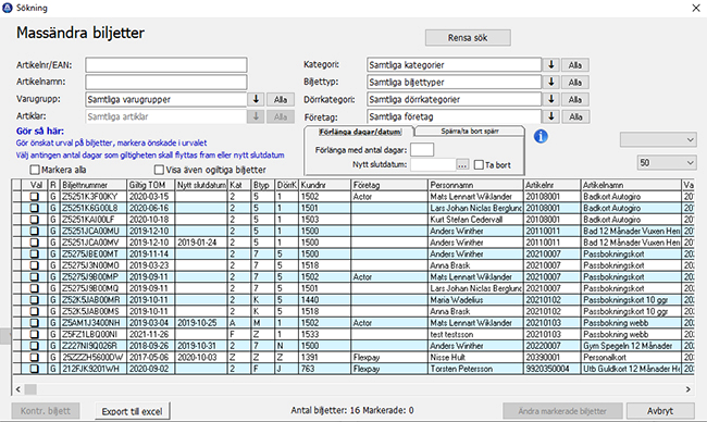Click the table scrollbar left arrow

pos(18,389)
